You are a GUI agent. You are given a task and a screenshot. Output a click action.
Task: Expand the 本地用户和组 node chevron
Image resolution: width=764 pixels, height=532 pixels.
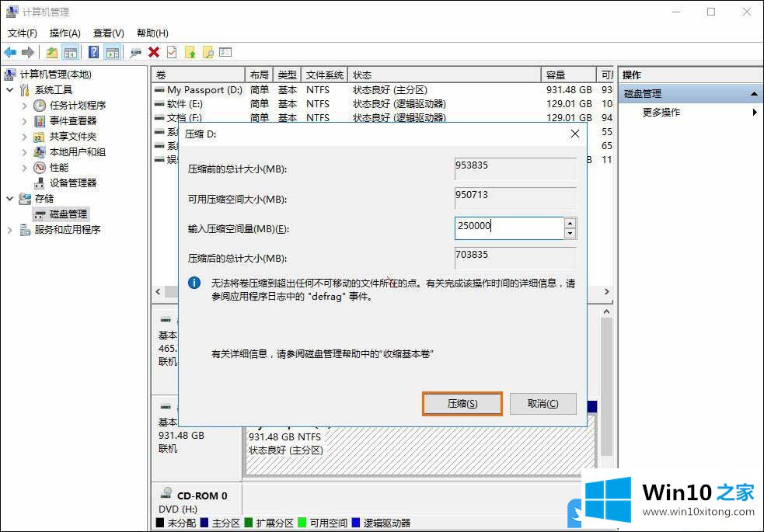pos(24,152)
